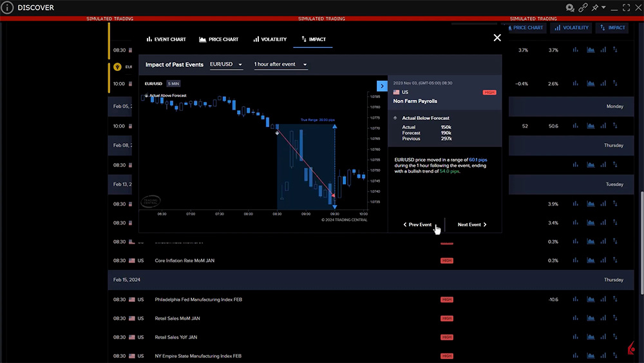Switch to the Event Chart tab

point(166,39)
